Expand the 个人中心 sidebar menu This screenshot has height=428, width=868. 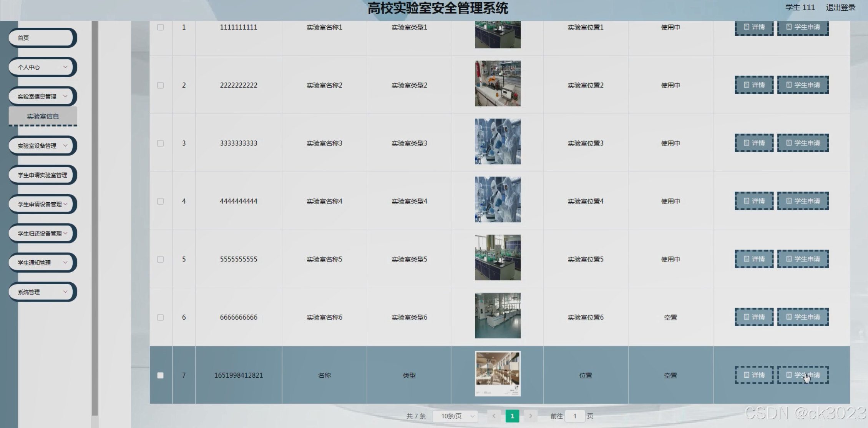click(42, 67)
